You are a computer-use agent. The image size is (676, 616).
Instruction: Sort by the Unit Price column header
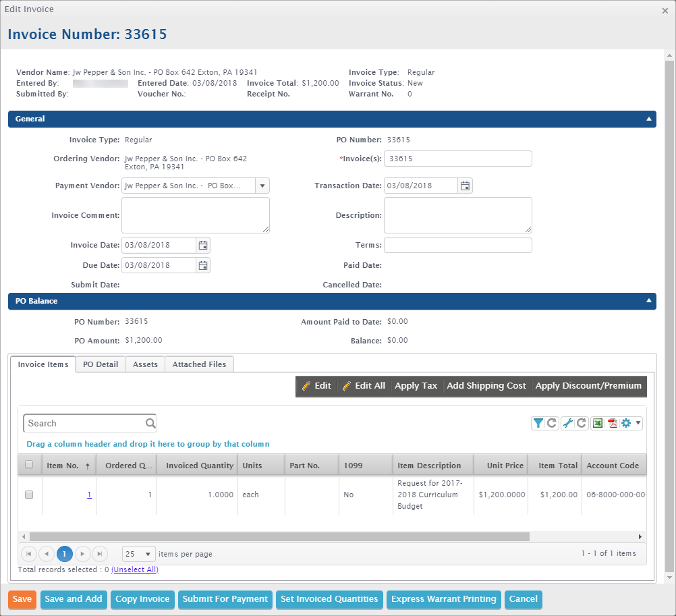[501, 465]
